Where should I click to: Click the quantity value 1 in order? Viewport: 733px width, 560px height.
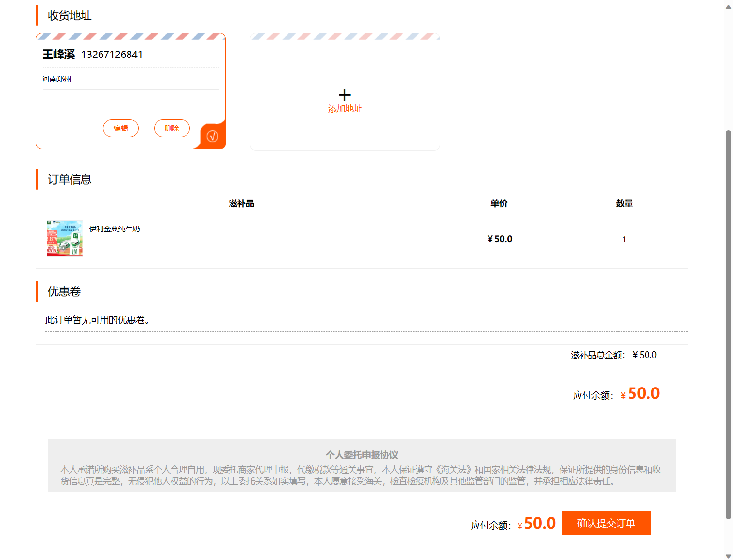(x=624, y=239)
